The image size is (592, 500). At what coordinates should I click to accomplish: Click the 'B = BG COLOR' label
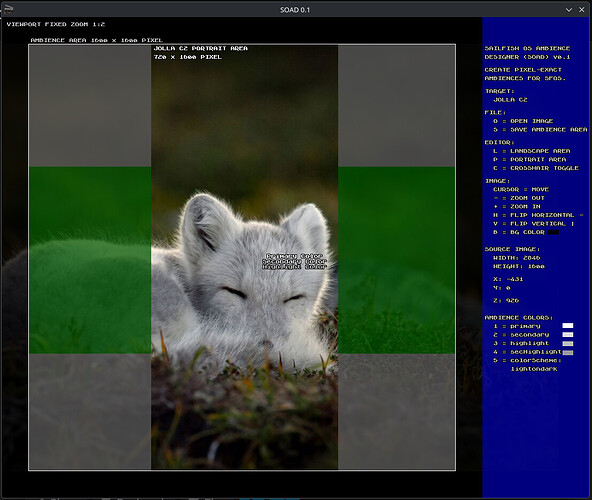click(519, 232)
